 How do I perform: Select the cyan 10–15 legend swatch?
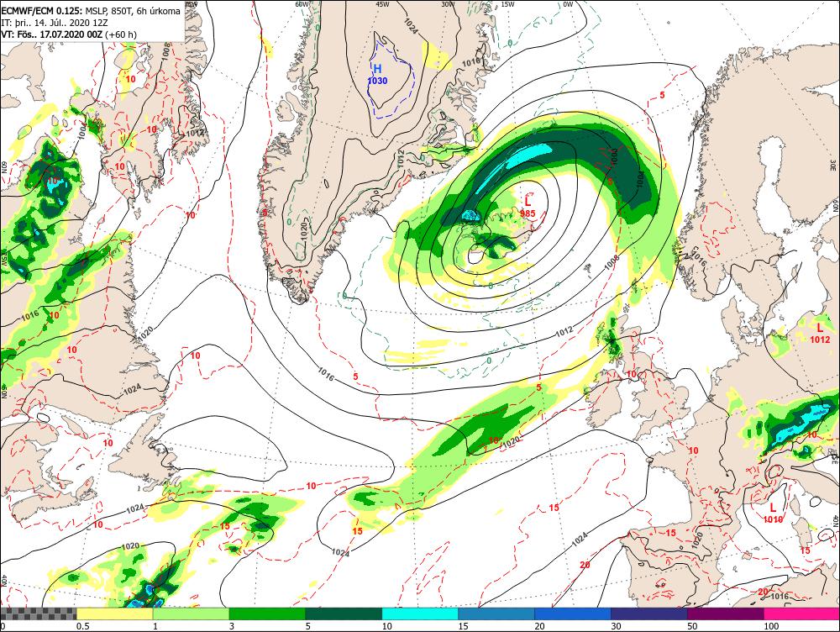(420, 614)
